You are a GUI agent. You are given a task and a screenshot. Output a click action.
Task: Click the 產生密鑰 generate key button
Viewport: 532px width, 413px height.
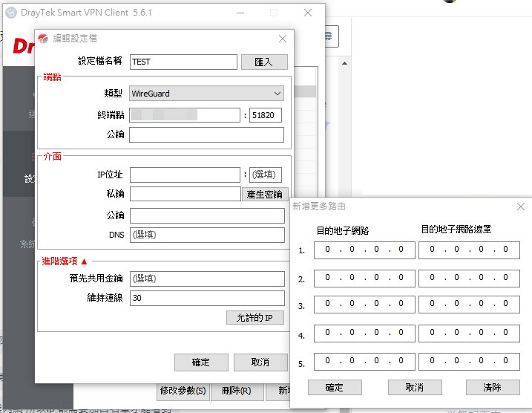(263, 195)
